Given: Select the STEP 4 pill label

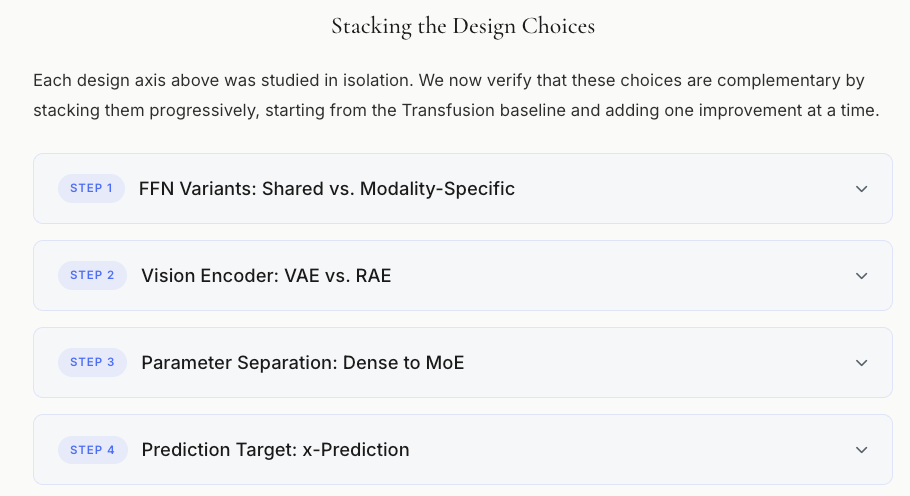Looking at the screenshot, I should click(92, 449).
